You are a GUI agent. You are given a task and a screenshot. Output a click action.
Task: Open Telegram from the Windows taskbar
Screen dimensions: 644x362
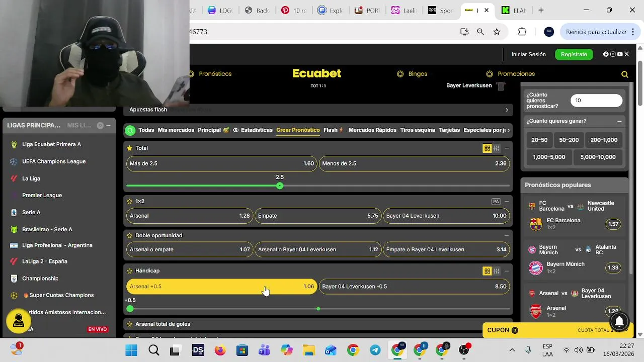[x=375, y=350]
